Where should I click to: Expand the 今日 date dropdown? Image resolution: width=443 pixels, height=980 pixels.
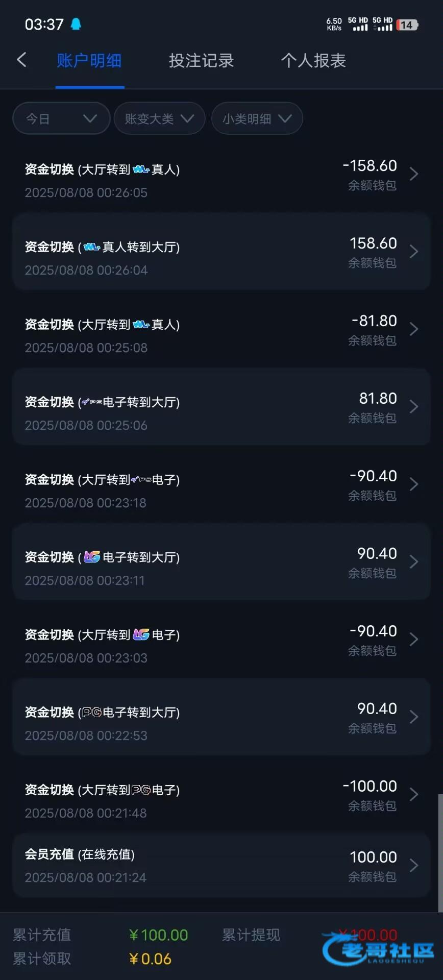(61, 118)
